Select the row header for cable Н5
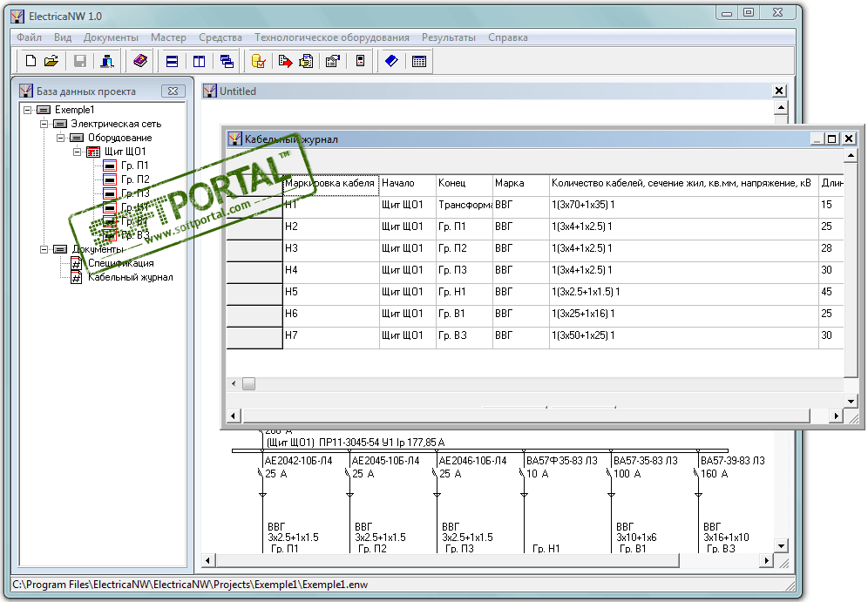The image size is (868, 602). (x=254, y=294)
